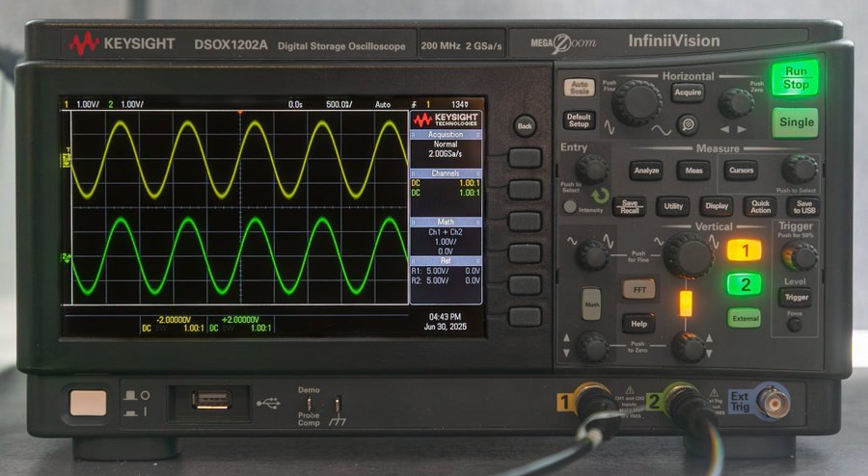
Task: Tap the Math scale knob above the Math key
Action: 591,254
